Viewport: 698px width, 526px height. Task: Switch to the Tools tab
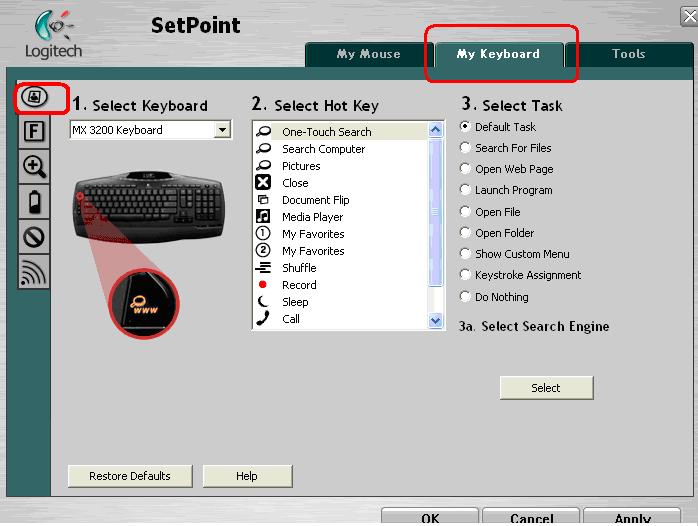point(629,54)
